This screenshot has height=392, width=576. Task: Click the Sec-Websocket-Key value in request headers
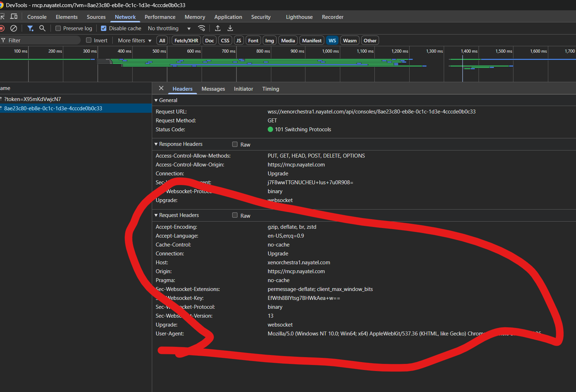click(x=304, y=298)
